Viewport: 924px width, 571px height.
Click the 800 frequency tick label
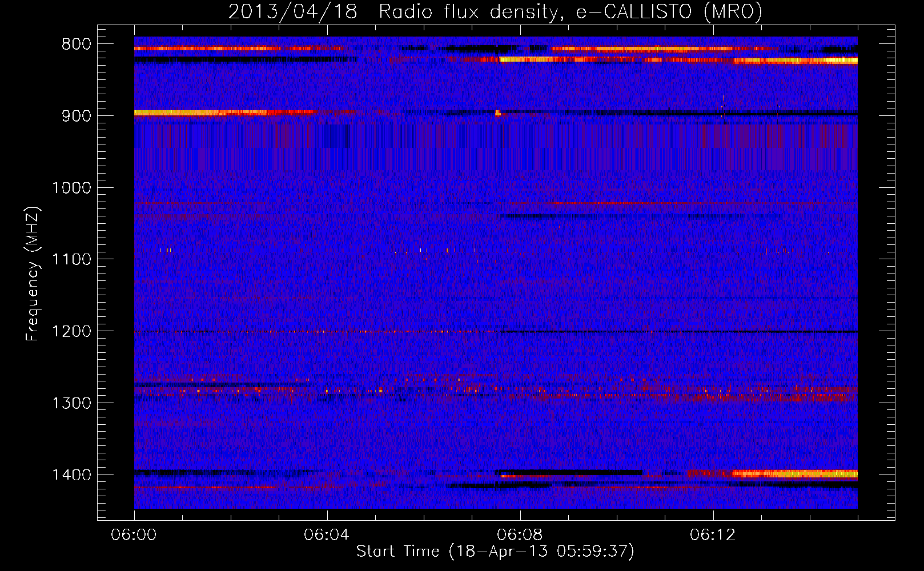coord(76,45)
